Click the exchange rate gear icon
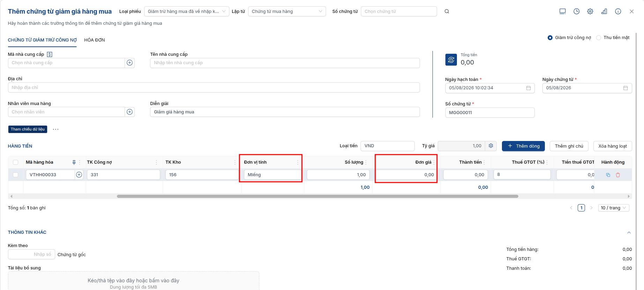The width and height of the screenshot is (644, 290). tap(491, 146)
